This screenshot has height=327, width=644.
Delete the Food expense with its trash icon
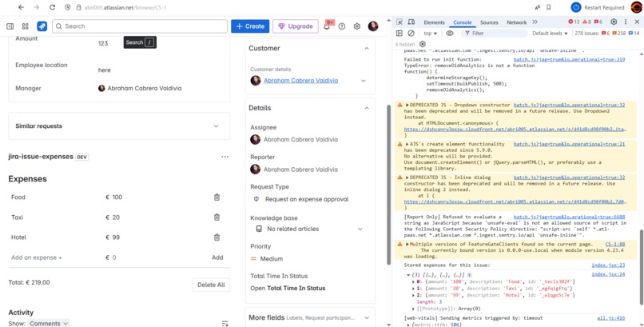217,197
